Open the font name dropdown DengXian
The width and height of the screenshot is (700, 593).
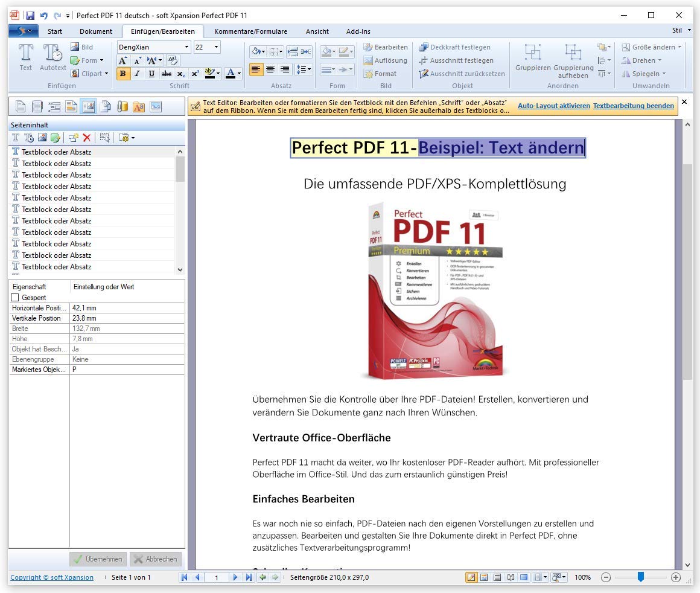click(187, 47)
